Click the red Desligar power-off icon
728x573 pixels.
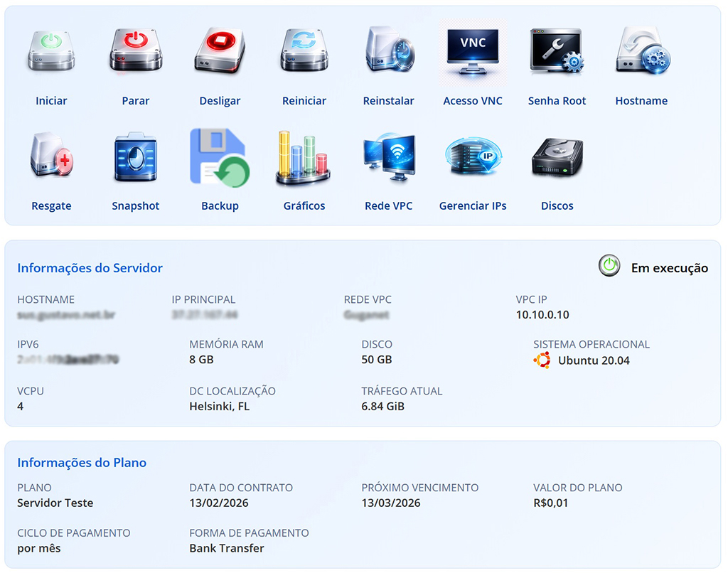(220, 50)
